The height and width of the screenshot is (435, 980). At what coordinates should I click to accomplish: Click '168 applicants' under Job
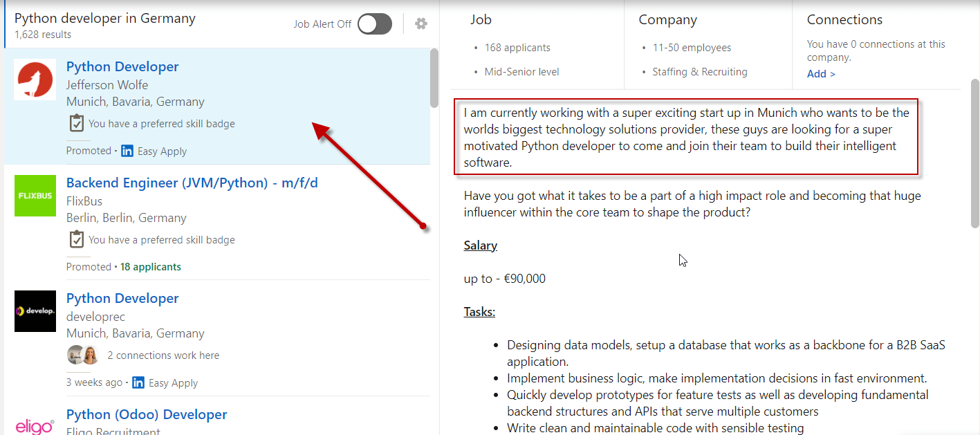[517, 48]
